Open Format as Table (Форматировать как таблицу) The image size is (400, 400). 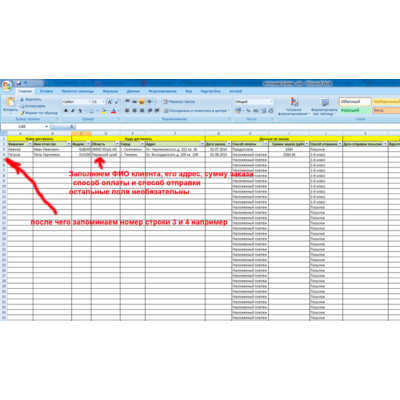(x=324, y=107)
